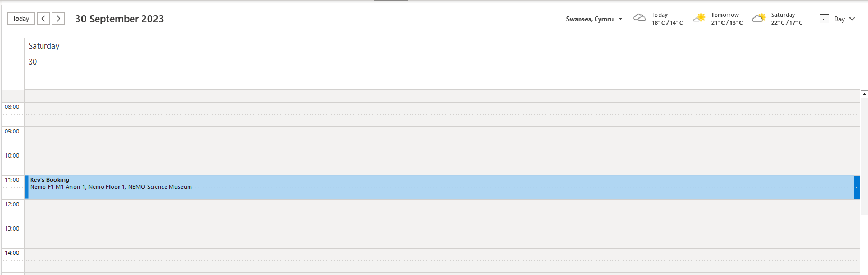The image size is (868, 275).
Task: Click the scrollbar up arrow
Action: point(864,95)
